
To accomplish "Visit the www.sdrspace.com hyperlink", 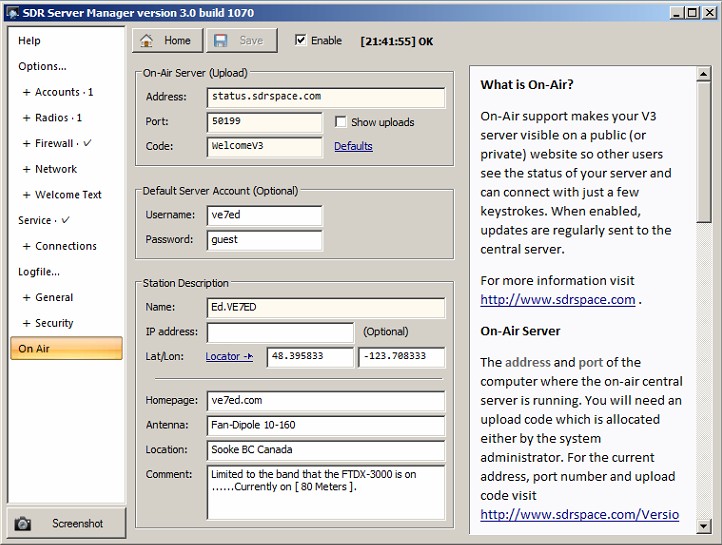I will (557, 300).
